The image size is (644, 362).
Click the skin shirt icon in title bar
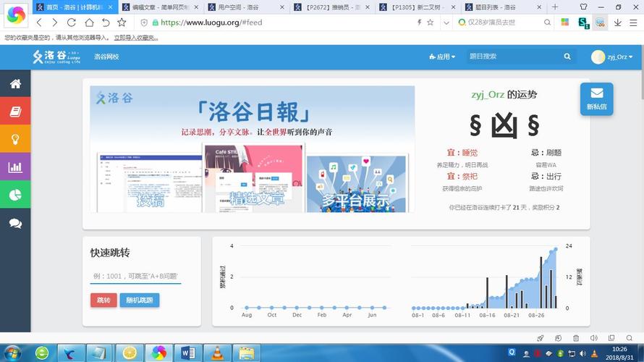(x=583, y=7)
